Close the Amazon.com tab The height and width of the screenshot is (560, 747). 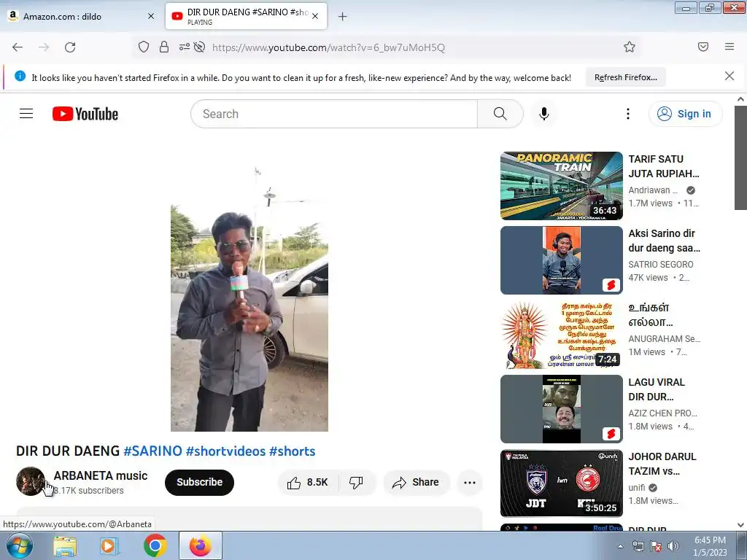151,16
